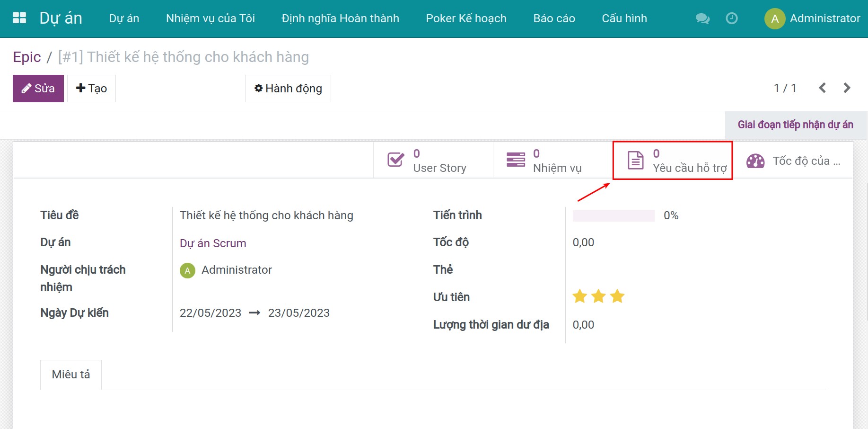
Task: Go to previous record with left chevron
Action: pos(823,88)
